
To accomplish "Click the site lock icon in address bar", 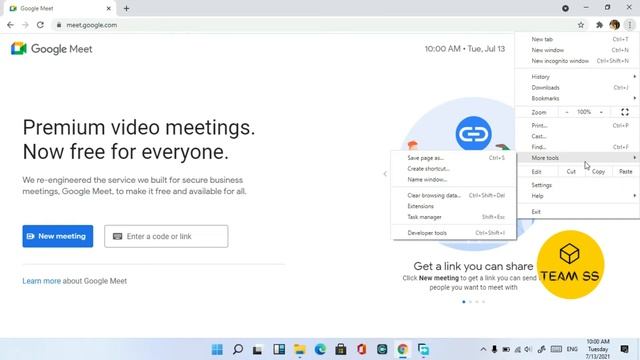I will click(59, 25).
